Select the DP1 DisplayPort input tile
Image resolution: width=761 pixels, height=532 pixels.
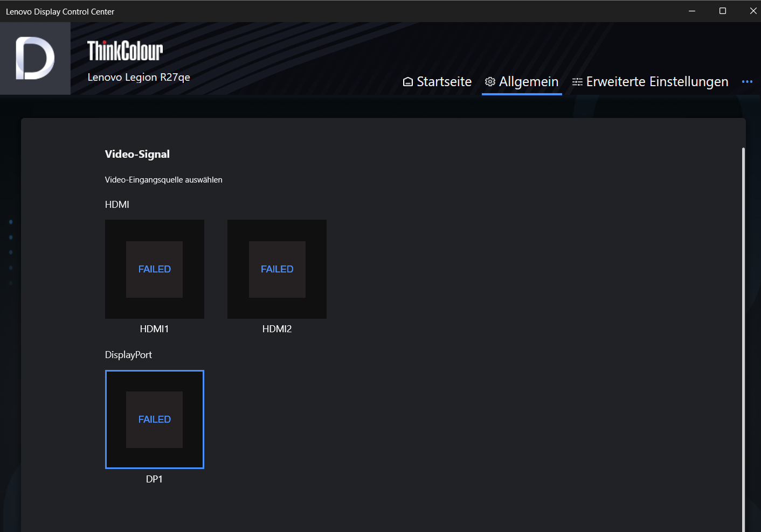[155, 419]
